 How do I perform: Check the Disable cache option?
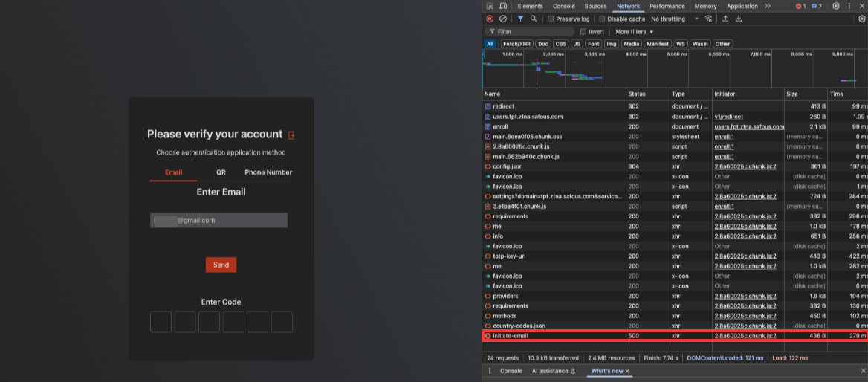[602, 19]
